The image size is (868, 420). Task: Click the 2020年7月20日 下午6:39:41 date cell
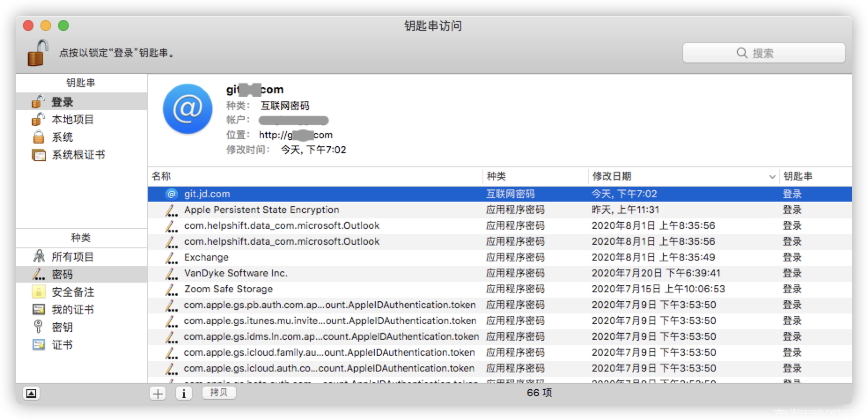tap(656, 273)
